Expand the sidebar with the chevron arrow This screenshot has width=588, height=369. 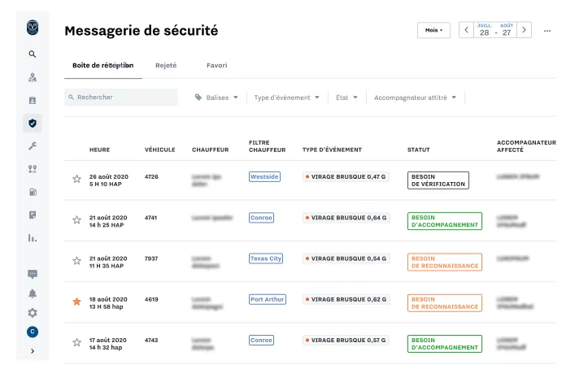[x=33, y=351]
